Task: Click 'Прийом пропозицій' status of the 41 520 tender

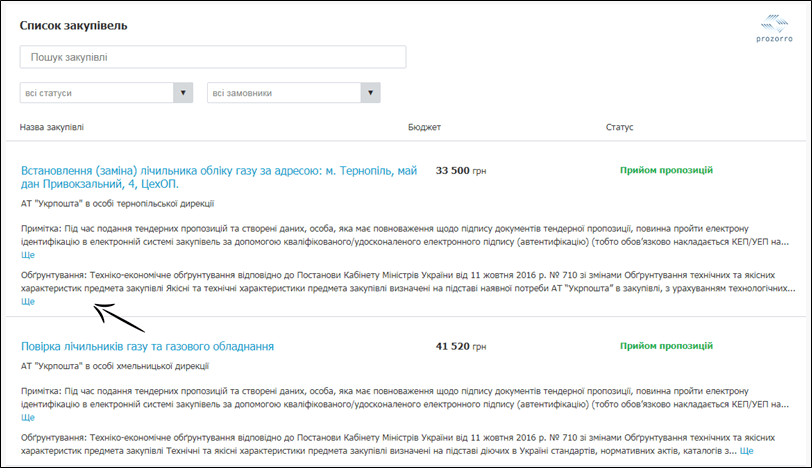Action: click(666, 346)
